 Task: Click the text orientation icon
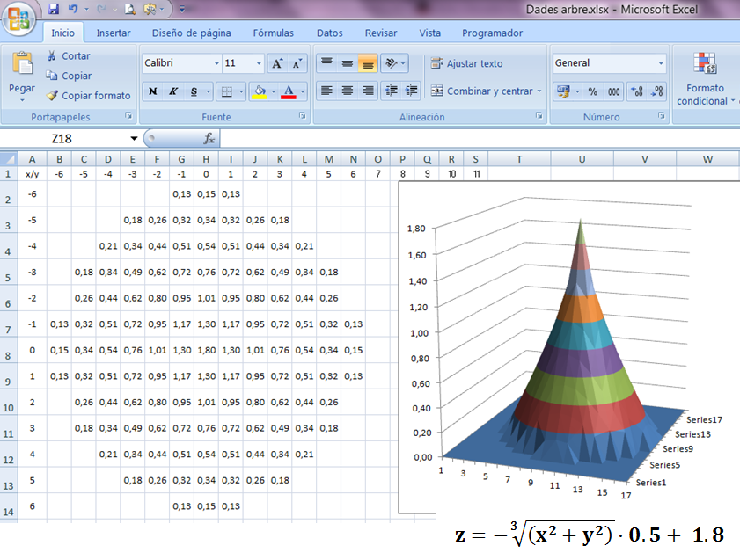click(x=392, y=63)
